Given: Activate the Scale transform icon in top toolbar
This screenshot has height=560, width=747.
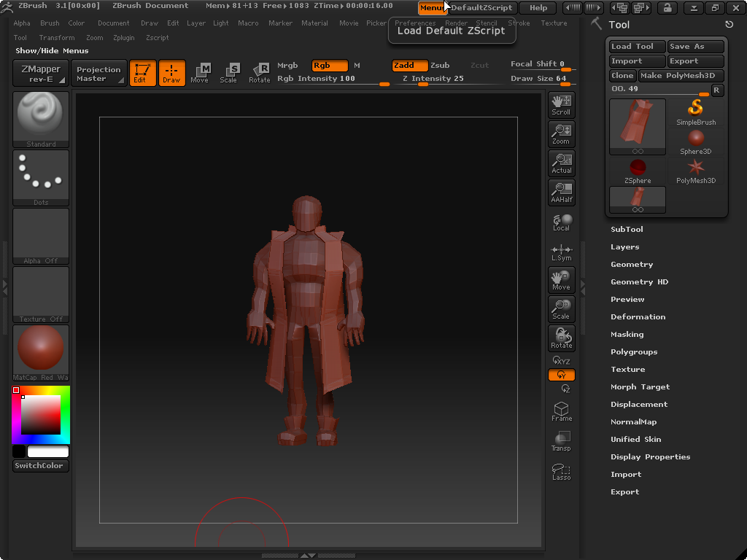Looking at the screenshot, I should [x=229, y=73].
